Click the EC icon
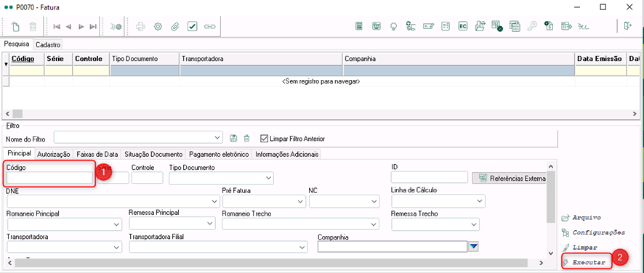The height and width of the screenshot is (273, 644). coord(463,26)
